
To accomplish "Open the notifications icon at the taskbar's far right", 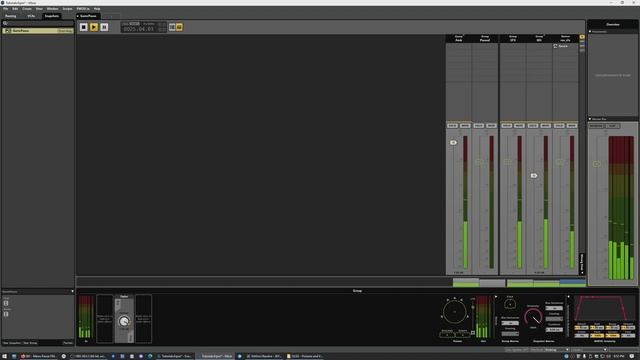I will coord(632,356).
